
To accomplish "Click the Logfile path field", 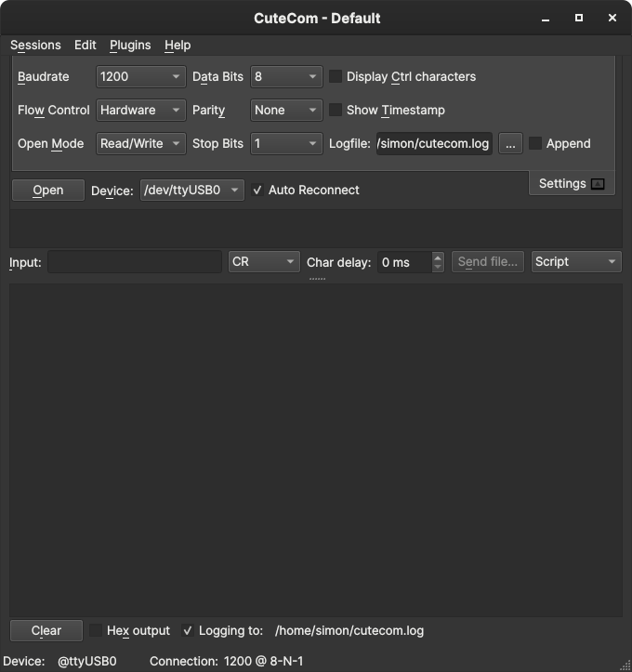I will (434, 143).
